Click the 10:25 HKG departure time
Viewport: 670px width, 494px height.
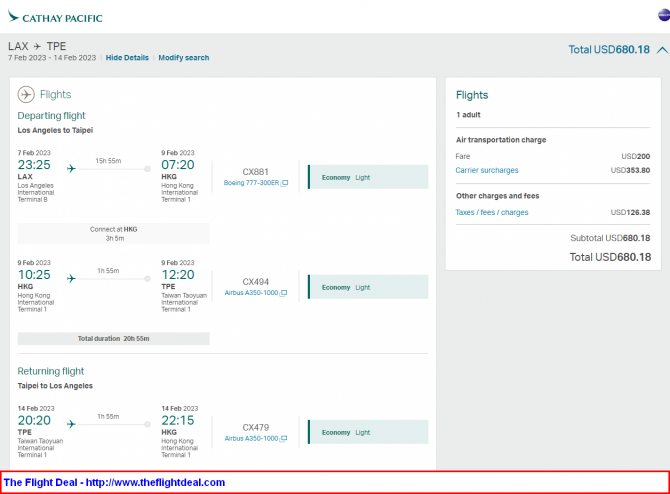(x=34, y=274)
